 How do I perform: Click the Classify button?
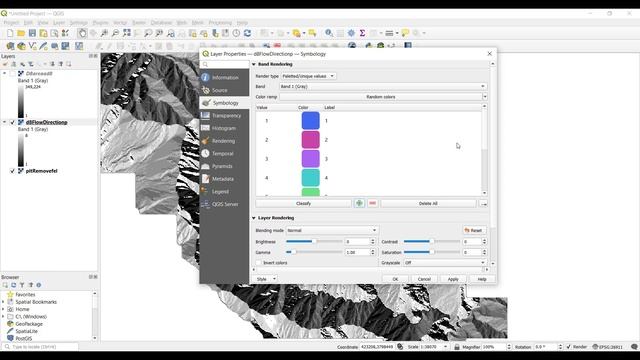click(303, 203)
